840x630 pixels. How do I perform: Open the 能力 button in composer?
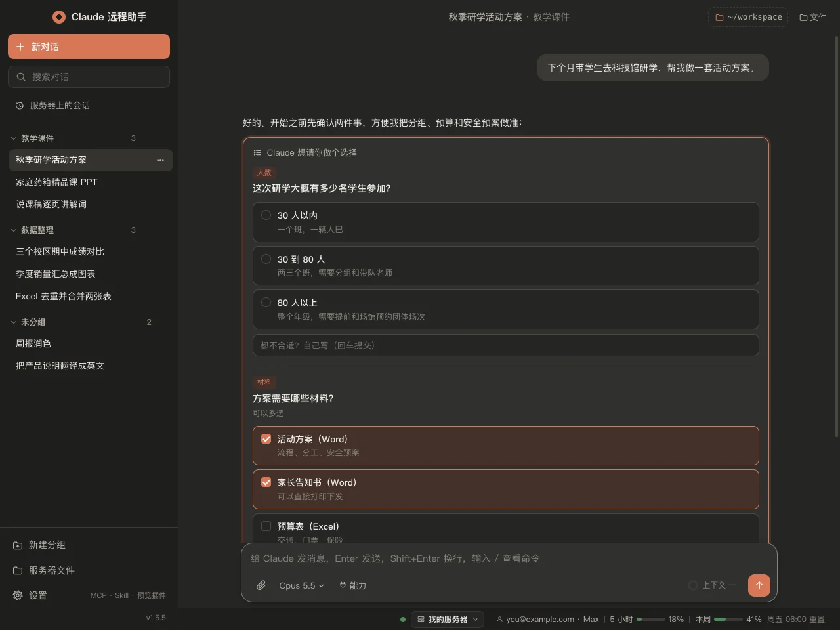coord(353,585)
